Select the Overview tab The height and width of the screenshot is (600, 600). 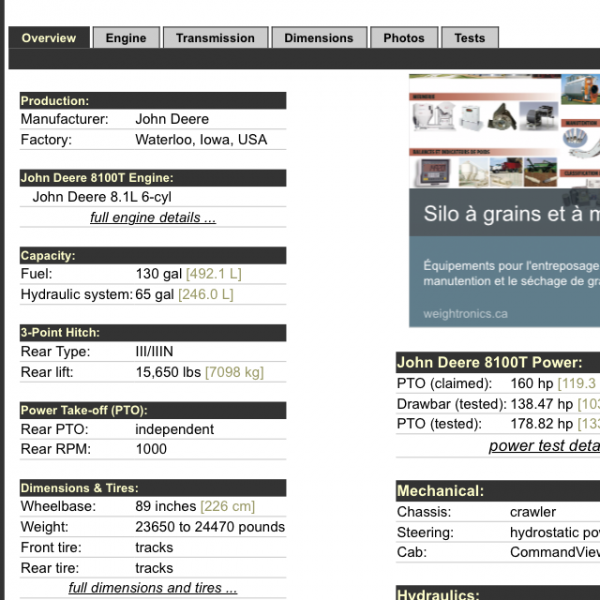coord(49,38)
